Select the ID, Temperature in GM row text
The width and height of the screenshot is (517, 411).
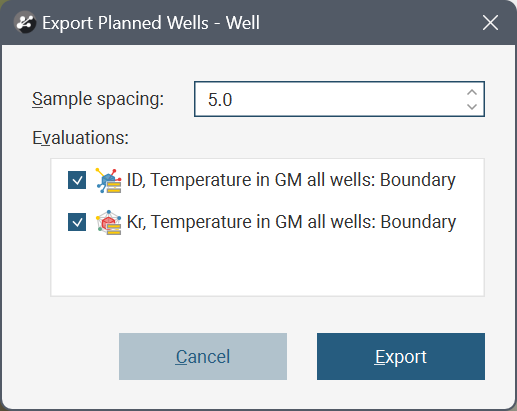pyautogui.click(x=291, y=180)
